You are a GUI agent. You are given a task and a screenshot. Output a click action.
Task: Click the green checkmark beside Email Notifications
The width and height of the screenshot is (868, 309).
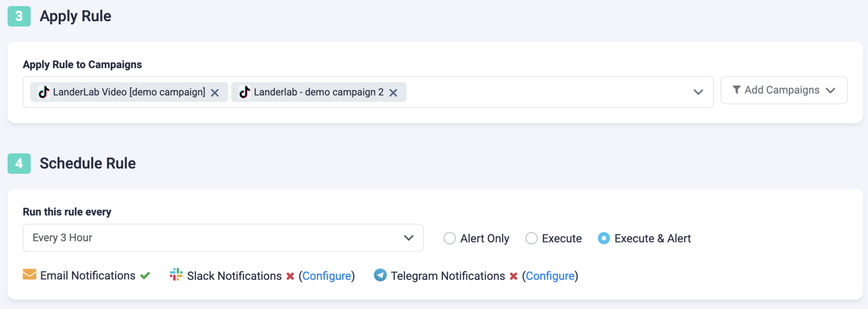pyautogui.click(x=145, y=276)
